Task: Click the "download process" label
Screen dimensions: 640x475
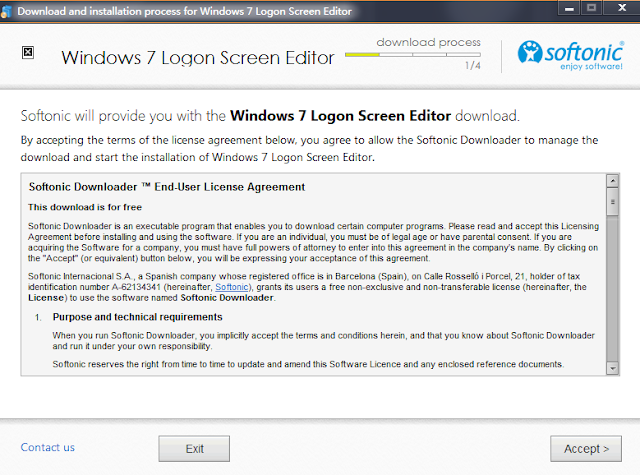Action: [429, 42]
